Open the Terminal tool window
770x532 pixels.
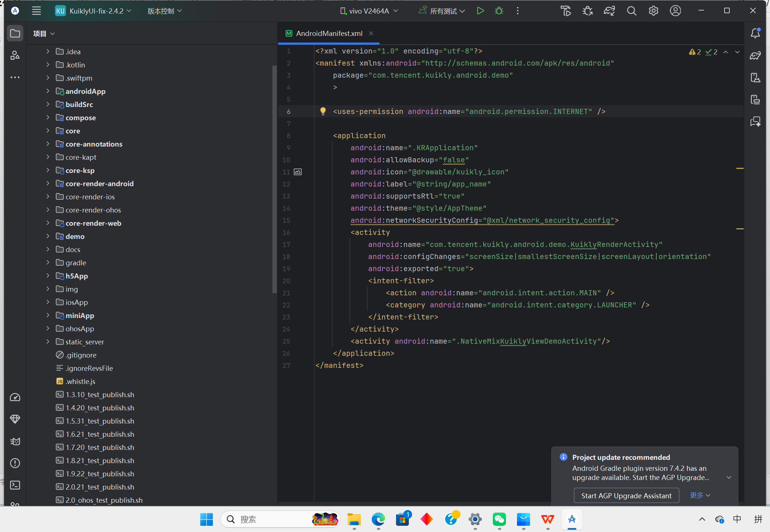click(15, 485)
